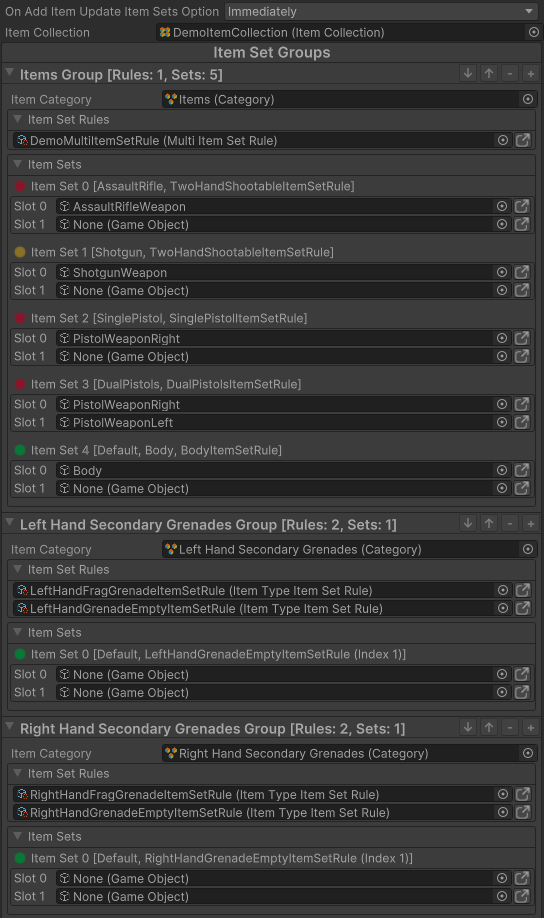This screenshot has width=544, height=918.
Task: Open object picker for AssaultRifleWeapon slot
Action: [x=502, y=206]
